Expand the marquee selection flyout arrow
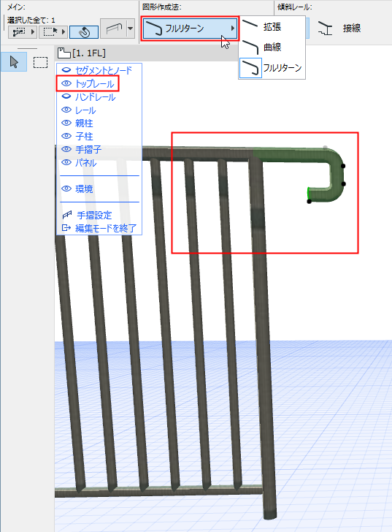This screenshot has width=392, height=532. tap(64, 32)
